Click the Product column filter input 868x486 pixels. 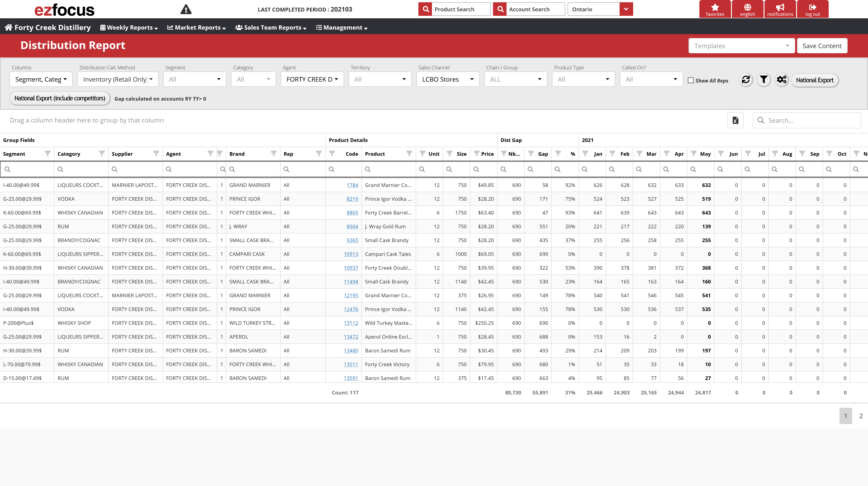coord(389,169)
